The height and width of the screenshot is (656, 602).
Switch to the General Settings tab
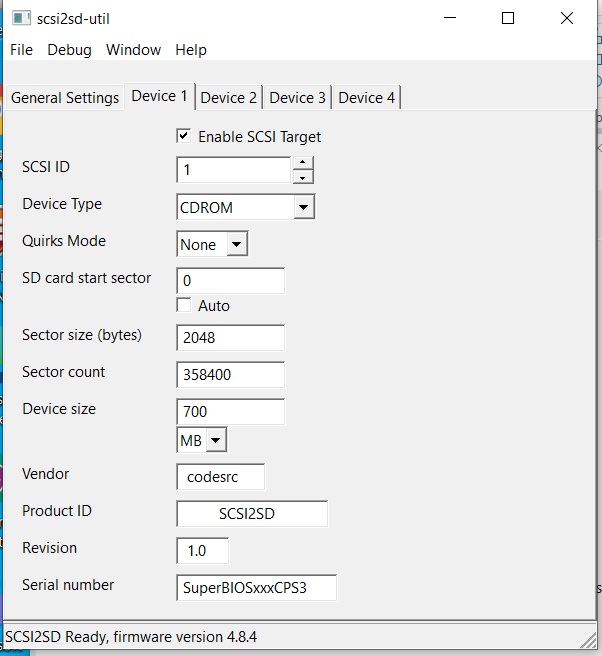point(65,98)
